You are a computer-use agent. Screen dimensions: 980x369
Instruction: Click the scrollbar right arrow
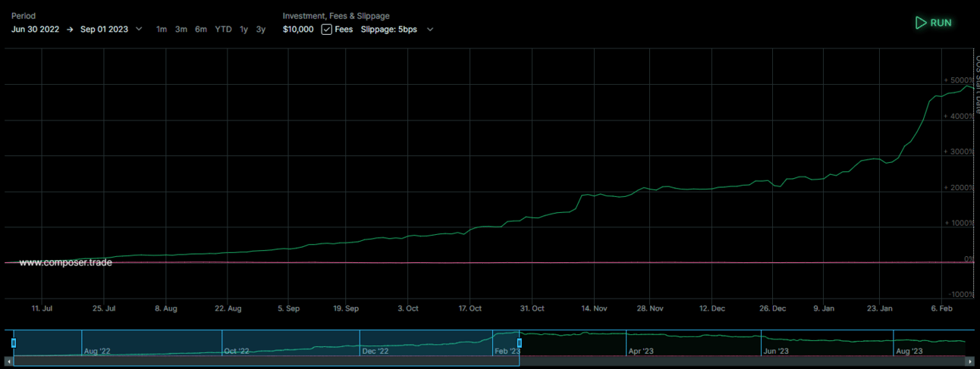pos(970,361)
